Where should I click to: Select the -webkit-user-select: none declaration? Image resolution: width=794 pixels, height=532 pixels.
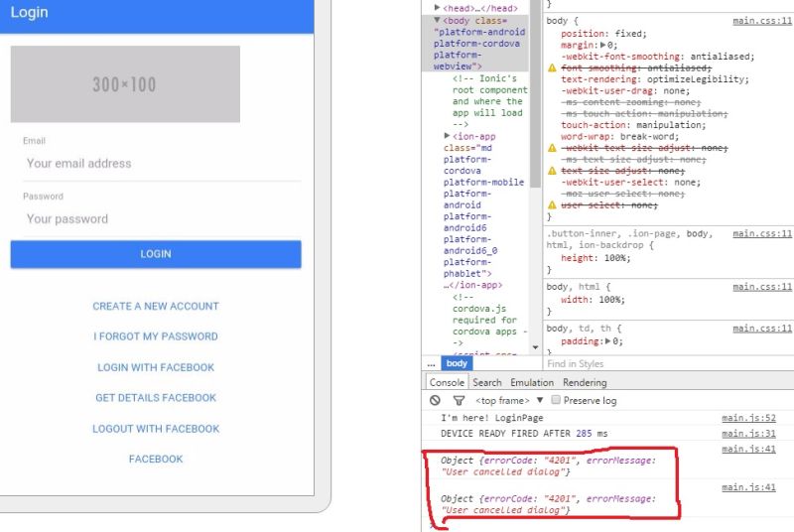tap(630, 183)
